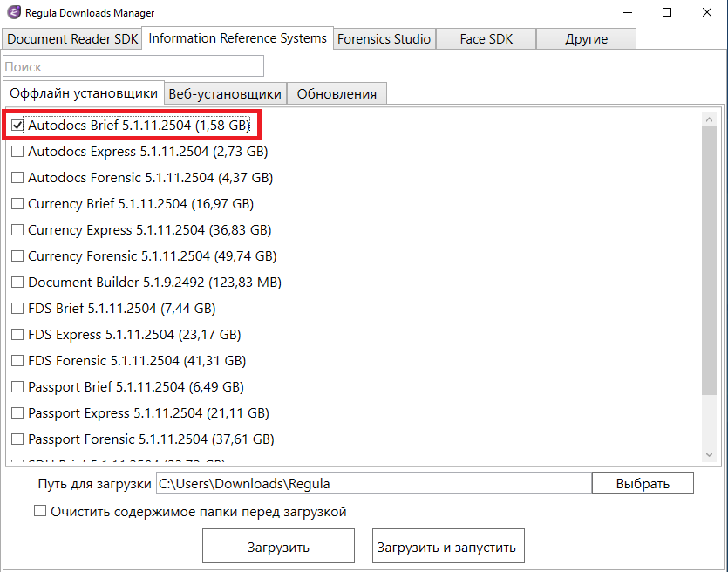Click the Выбрать folder button
This screenshot has height=572, width=728.
pyautogui.click(x=643, y=483)
